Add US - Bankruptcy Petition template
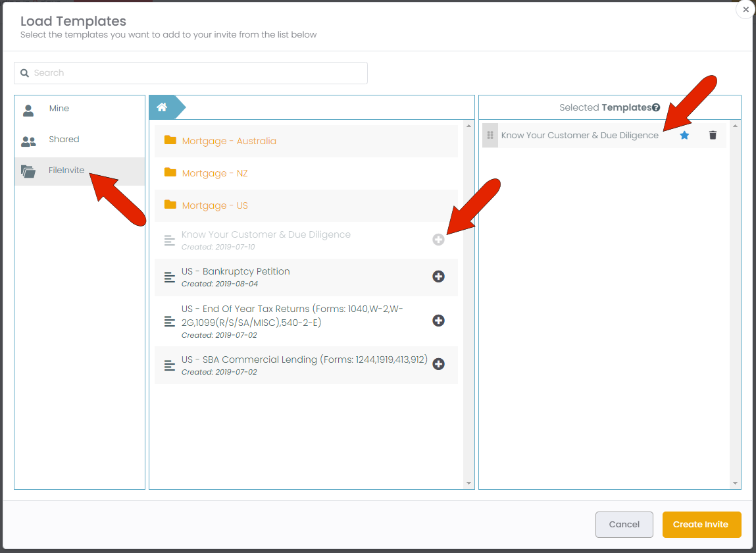 438,276
